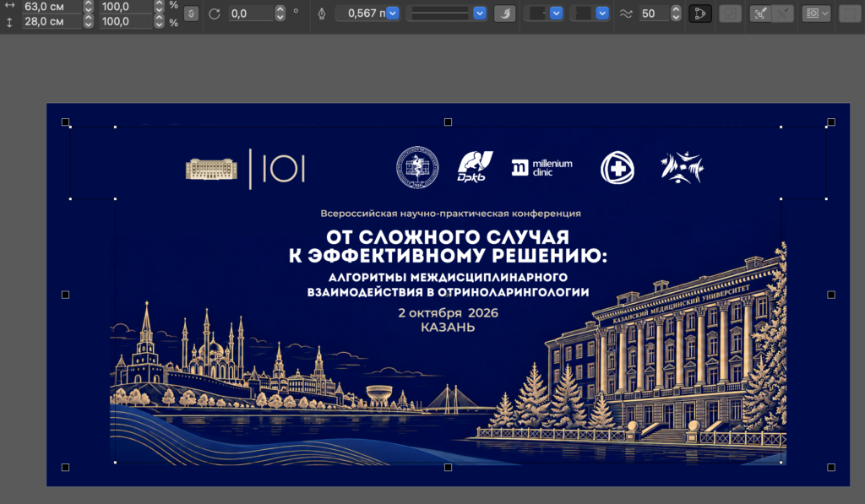Click the overlapping squares toolbar button
Image resolution: width=865 pixels, height=504 pixels.
click(x=731, y=14)
